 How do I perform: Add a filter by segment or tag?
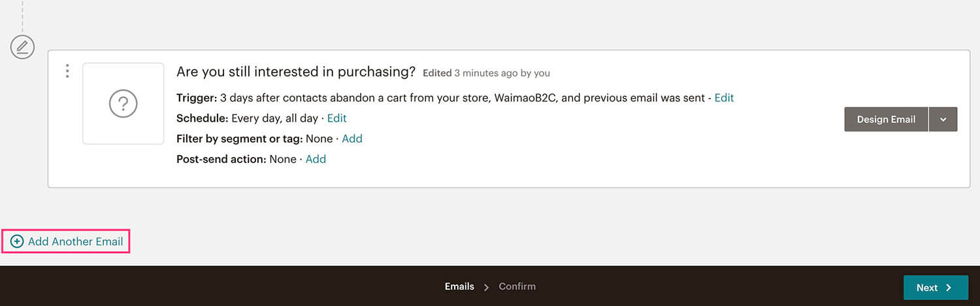tap(352, 139)
